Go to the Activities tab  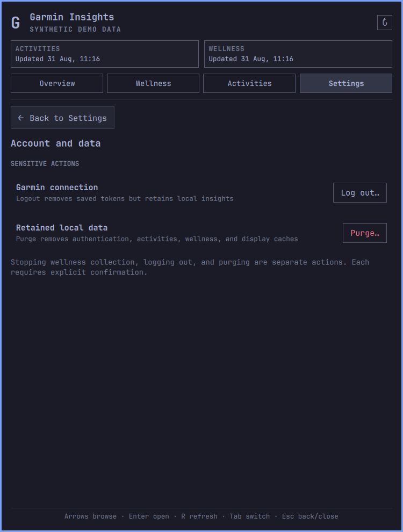coord(249,83)
